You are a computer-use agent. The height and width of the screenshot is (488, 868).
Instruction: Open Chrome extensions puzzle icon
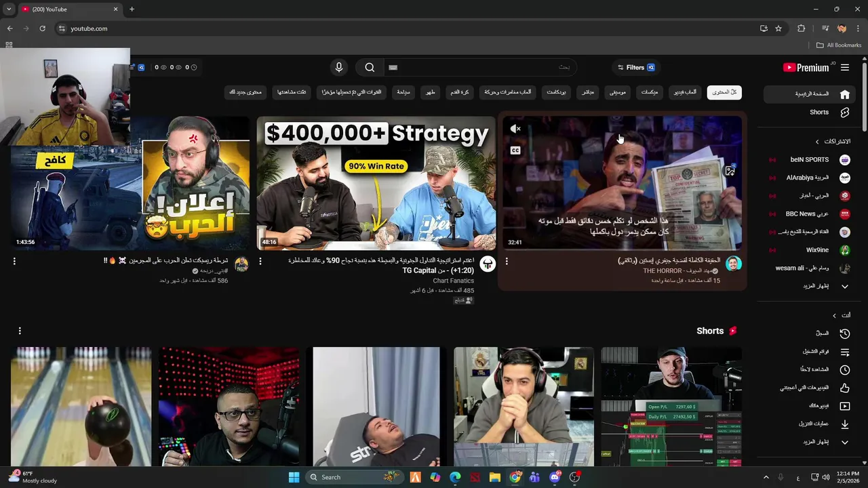click(802, 28)
